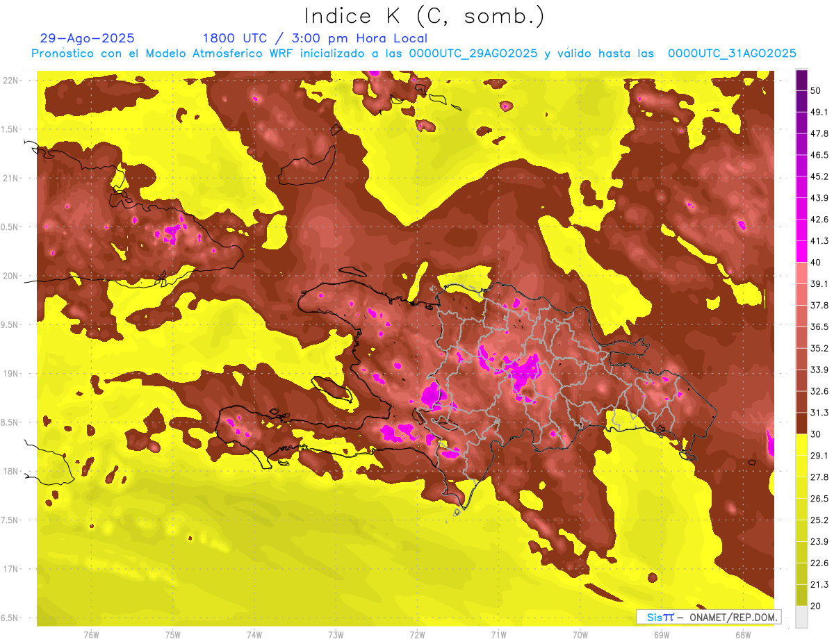
Task: Click the "37.8" color scale value
Action: point(819,306)
